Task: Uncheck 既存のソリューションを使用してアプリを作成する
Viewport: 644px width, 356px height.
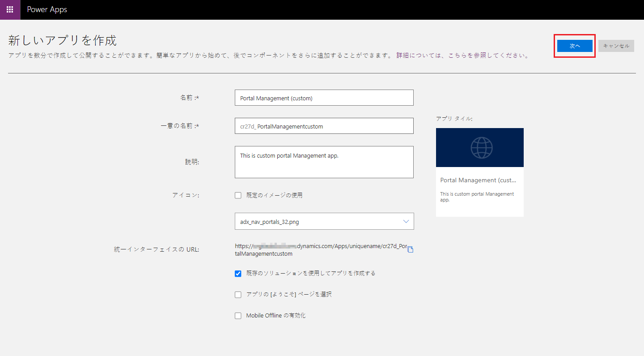Action: point(238,273)
